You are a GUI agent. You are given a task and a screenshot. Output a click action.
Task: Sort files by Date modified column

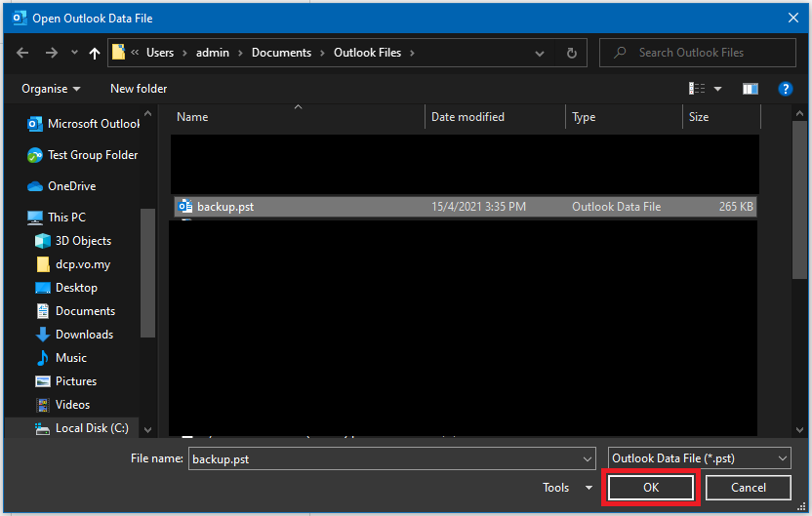tap(468, 117)
